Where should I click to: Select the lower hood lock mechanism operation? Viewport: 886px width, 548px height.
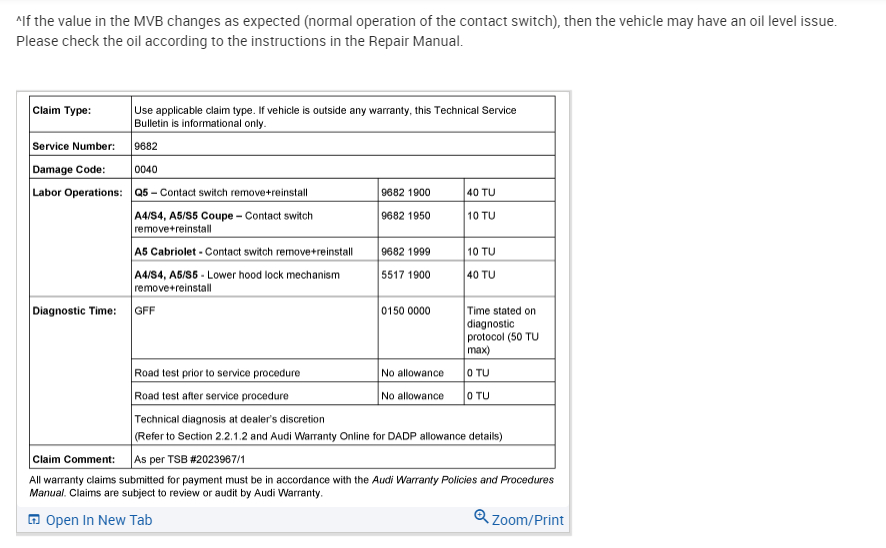(237, 281)
